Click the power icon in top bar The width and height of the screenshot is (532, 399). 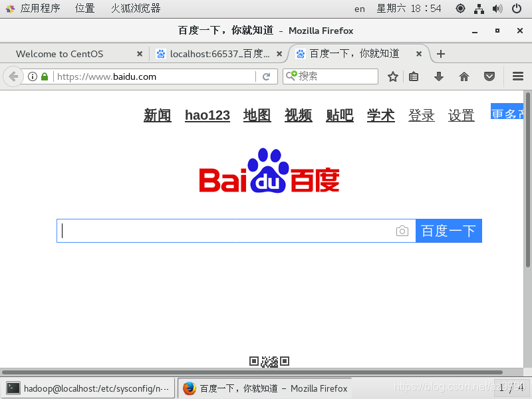tap(517, 9)
